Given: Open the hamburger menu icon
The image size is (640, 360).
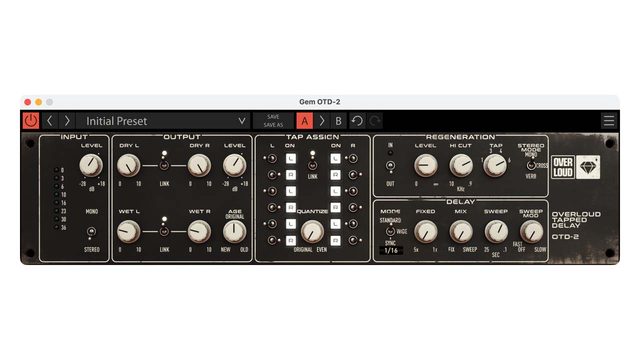Looking at the screenshot, I should [x=609, y=121].
